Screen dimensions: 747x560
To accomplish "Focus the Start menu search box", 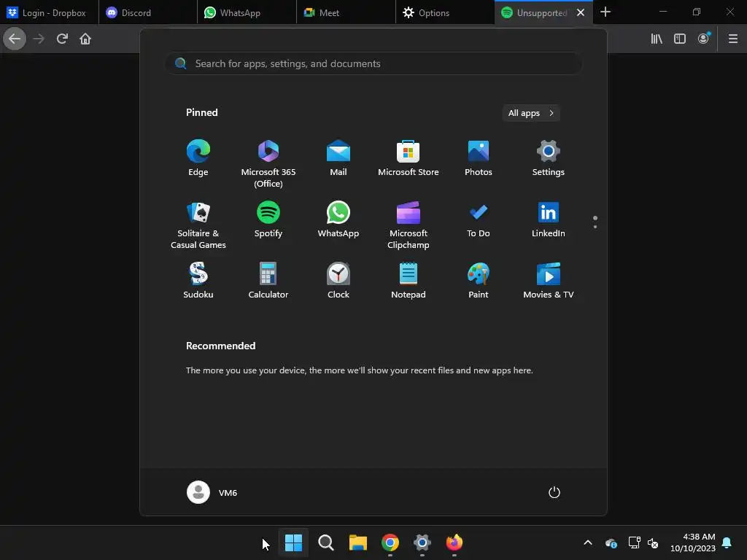I will [x=373, y=63].
